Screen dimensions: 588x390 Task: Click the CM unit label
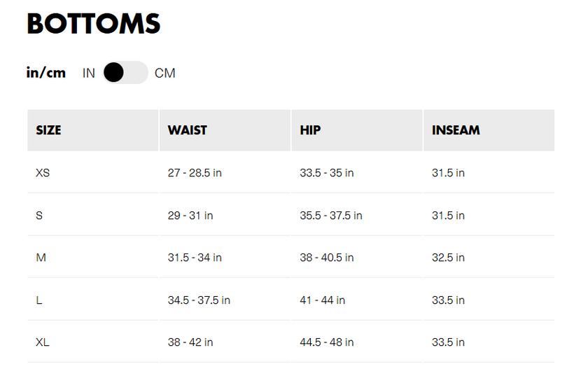164,73
